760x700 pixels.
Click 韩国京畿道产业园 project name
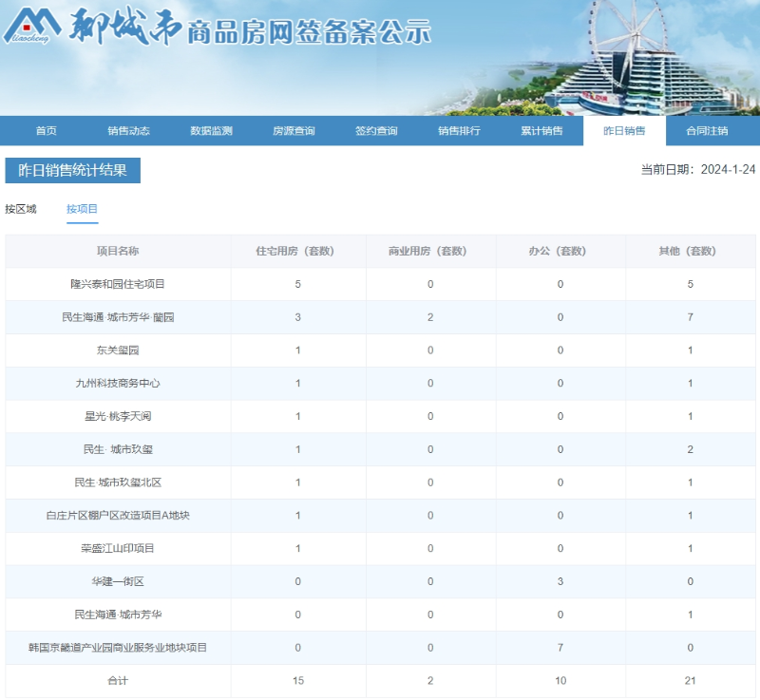[118, 648]
